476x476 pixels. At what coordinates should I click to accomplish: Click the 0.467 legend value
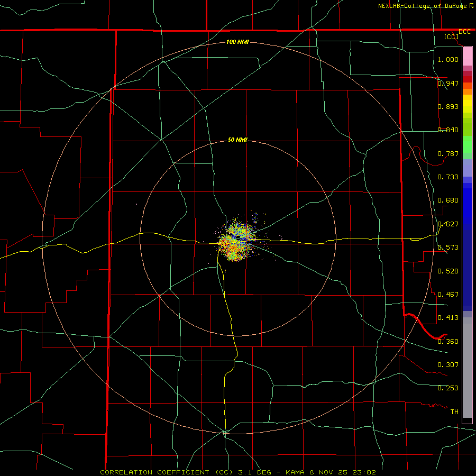(x=448, y=295)
